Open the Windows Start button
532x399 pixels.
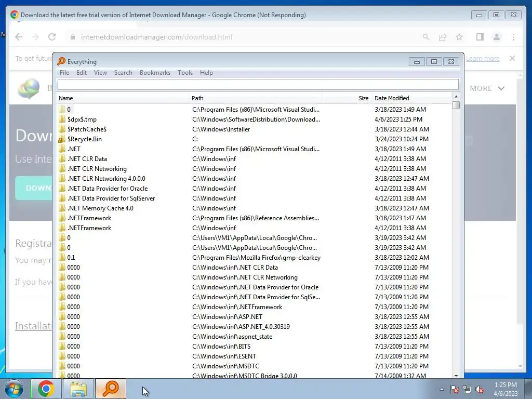14,389
